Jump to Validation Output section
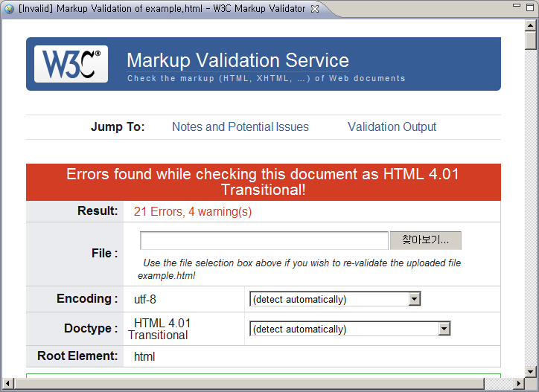This screenshot has width=539, height=392. 392,126
